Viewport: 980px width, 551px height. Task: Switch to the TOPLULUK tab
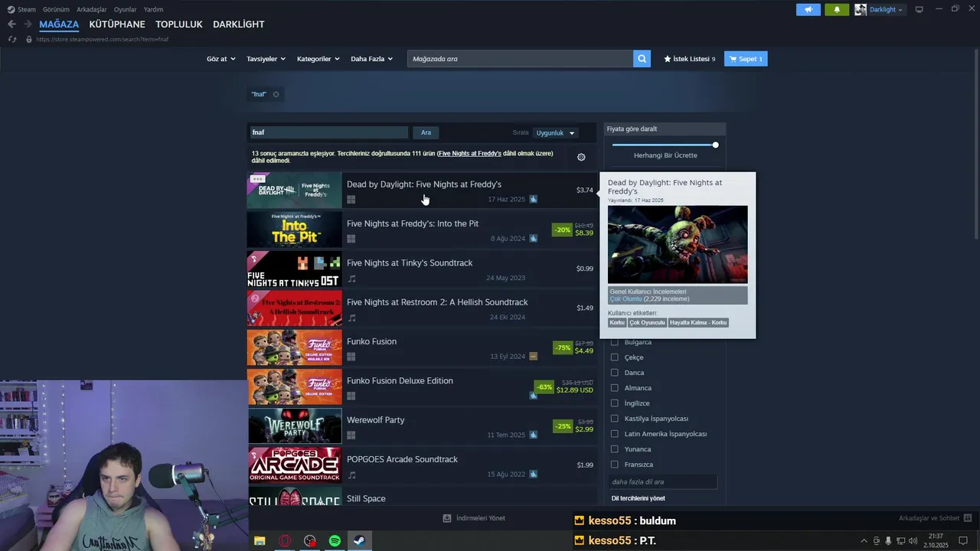[x=179, y=24]
